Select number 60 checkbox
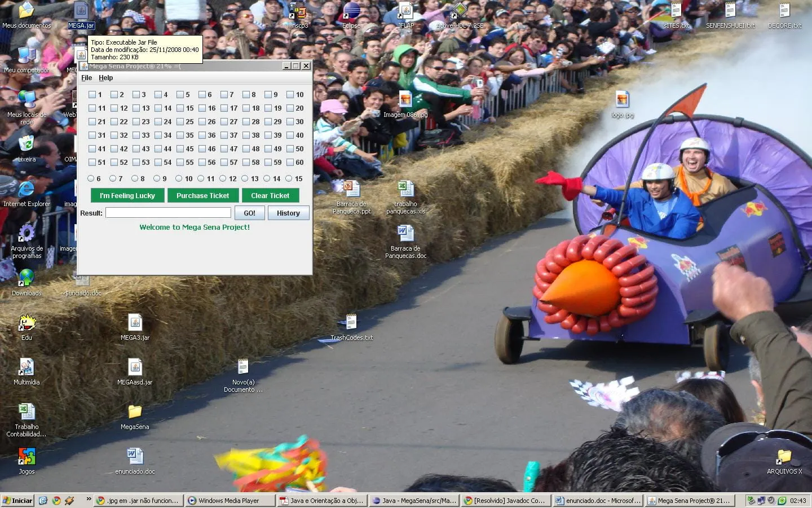The image size is (812, 508). pos(290,163)
